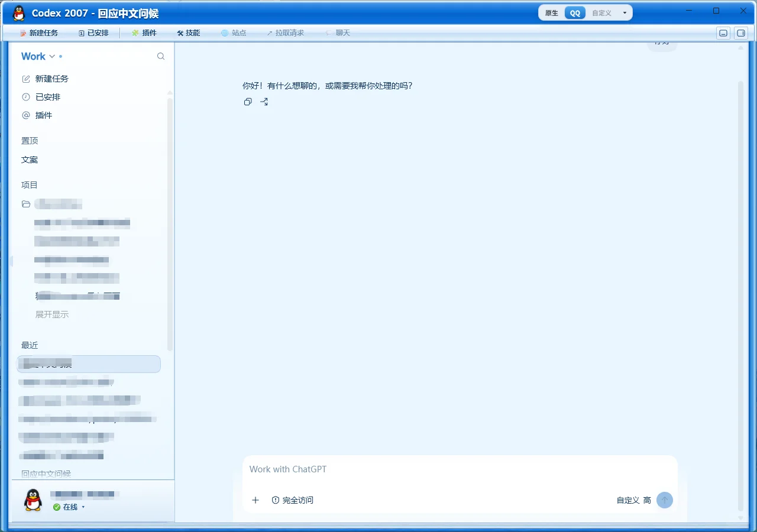Click the sidebar vertical scrollbar
757x532 pixels.
pyautogui.click(x=170, y=225)
